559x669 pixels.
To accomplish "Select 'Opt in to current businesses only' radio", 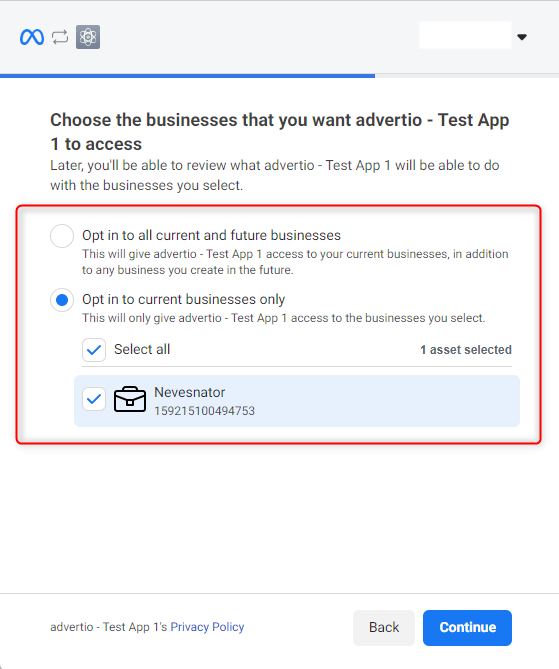I will [62, 300].
